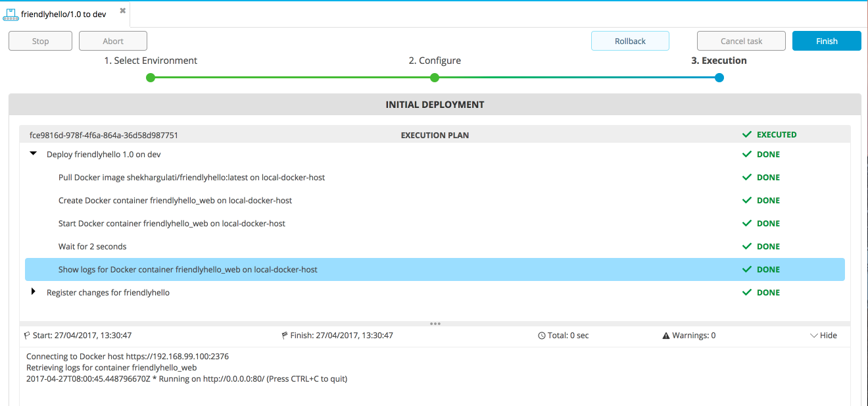Click the panel splitter handle dots

435,324
